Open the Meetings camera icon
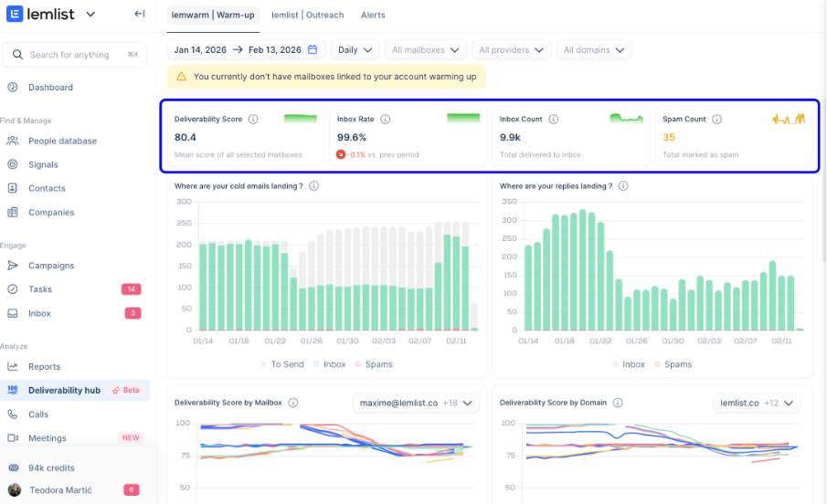Screen dimensions: 827x504 coord(13,438)
